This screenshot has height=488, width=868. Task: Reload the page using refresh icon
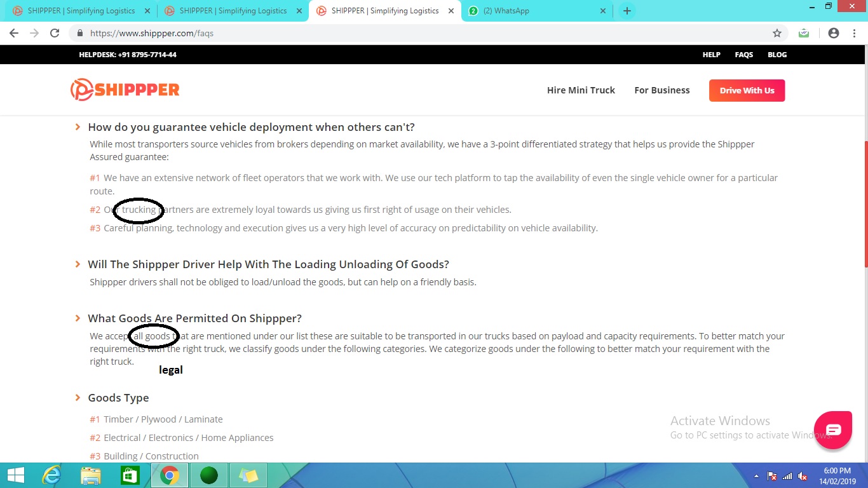click(55, 33)
